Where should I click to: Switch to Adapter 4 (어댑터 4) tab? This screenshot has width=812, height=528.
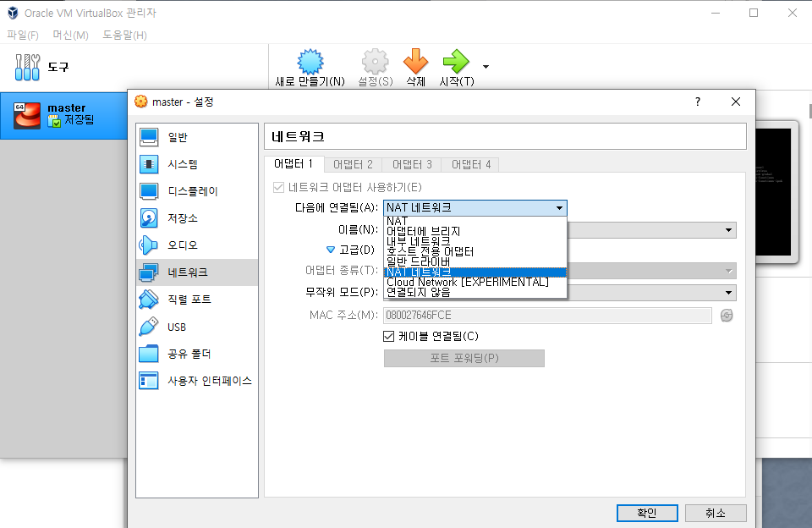pos(471,165)
